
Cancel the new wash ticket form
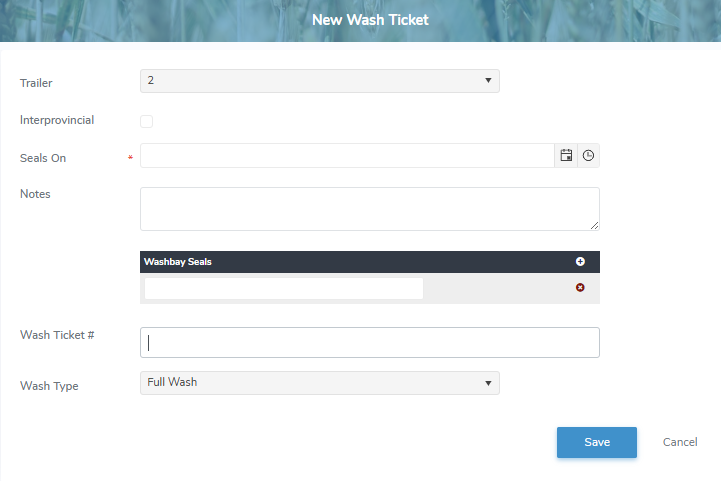[x=680, y=442]
